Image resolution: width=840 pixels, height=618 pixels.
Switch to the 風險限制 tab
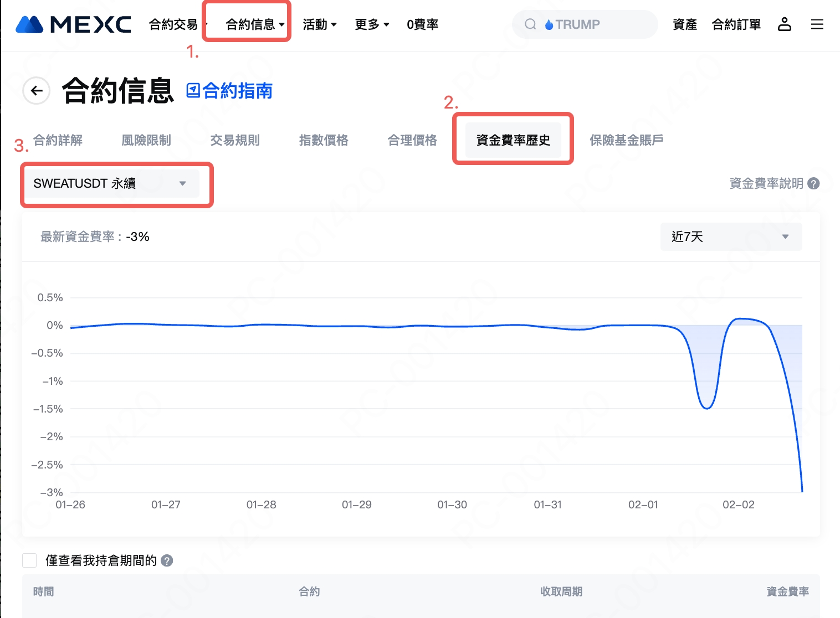point(146,141)
